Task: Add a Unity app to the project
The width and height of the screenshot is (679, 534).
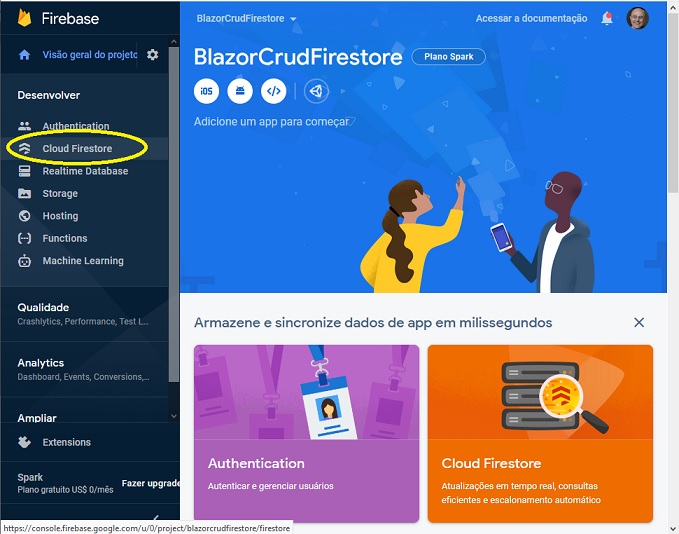Action: (317, 91)
